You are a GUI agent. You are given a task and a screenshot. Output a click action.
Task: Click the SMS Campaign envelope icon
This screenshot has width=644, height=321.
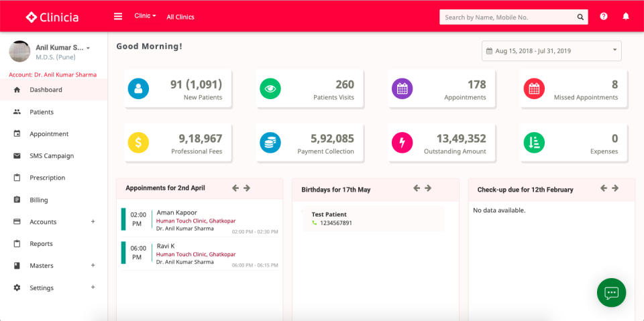click(17, 155)
